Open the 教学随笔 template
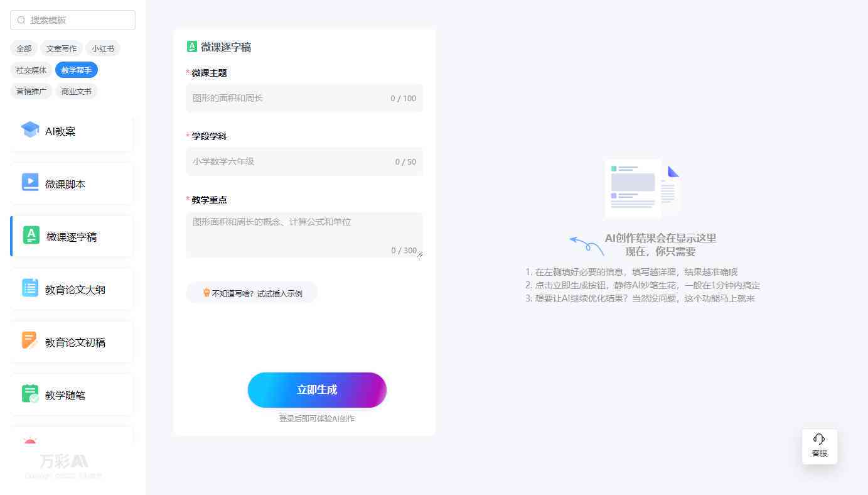This screenshot has width=868, height=495. point(72,395)
